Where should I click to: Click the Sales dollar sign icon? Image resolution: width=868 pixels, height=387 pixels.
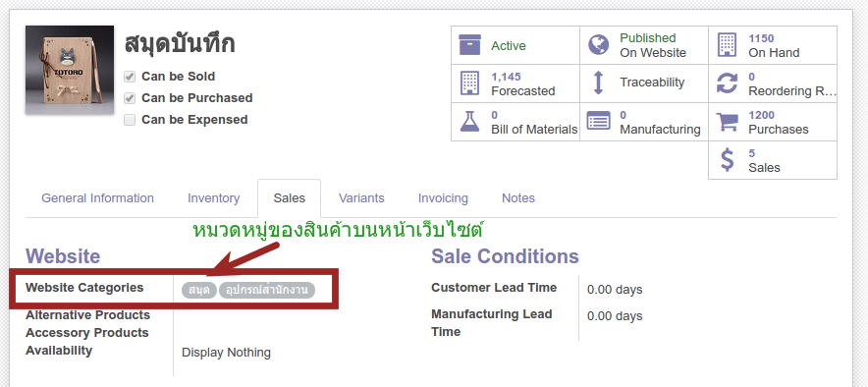point(727,159)
